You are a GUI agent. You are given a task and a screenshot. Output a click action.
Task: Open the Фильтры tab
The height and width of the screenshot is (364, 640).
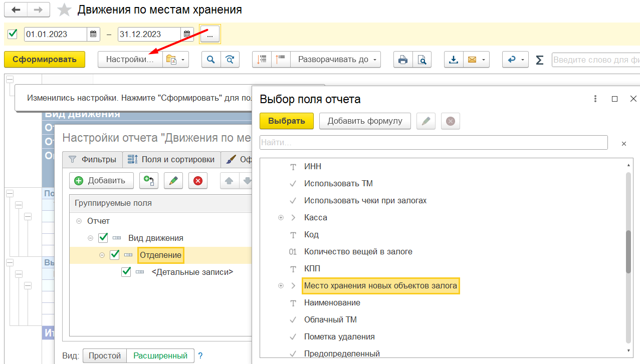coord(93,159)
